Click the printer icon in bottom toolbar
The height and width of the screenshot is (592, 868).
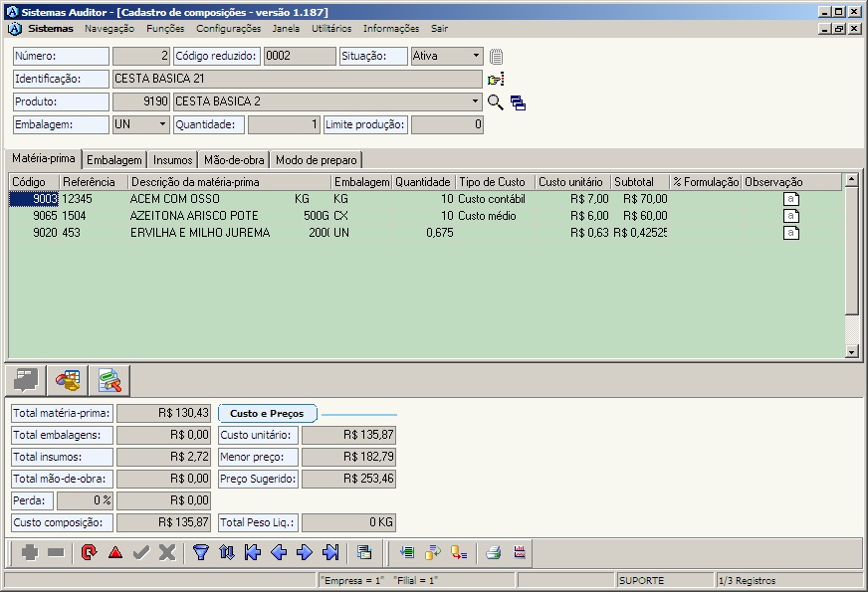click(493, 553)
